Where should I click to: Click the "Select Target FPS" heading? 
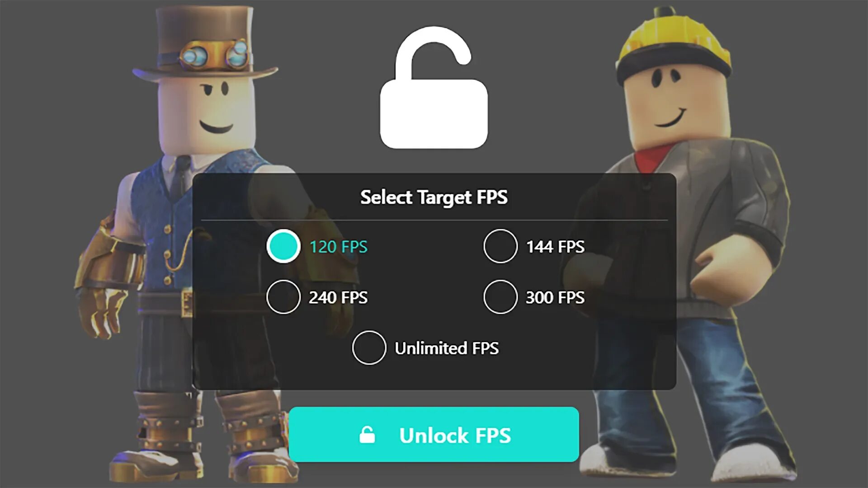(x=434, y=197)
